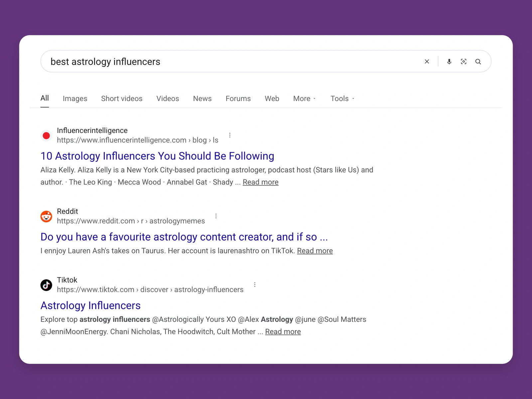Screen dimensions: 532x399
Task: Click the Reddit snoo favicon
Action: pos(46,216)
